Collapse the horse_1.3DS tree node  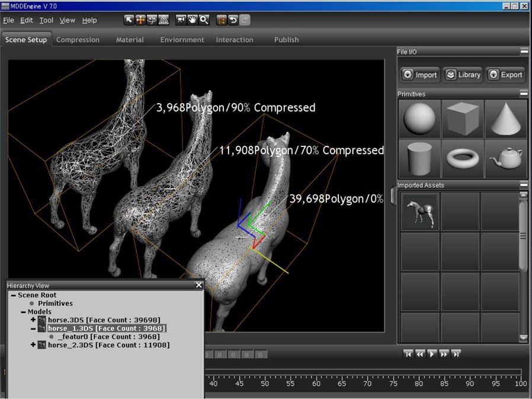[x=33, y=328]
